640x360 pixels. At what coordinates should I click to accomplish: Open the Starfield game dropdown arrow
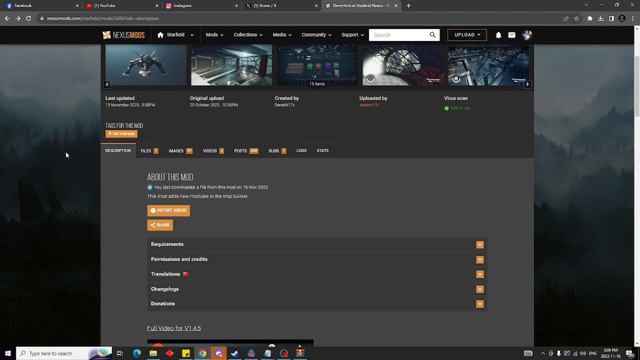(x=192, y=35)
